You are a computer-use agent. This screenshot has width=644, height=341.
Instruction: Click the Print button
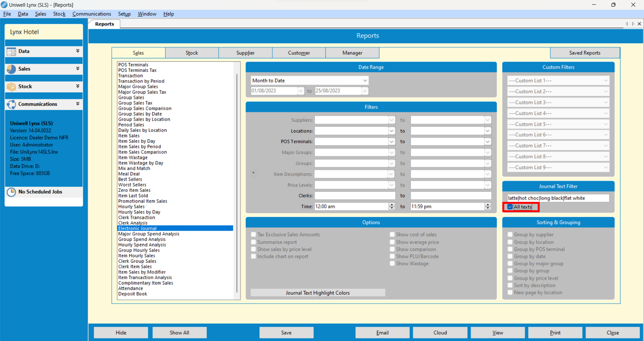[555, 333]
